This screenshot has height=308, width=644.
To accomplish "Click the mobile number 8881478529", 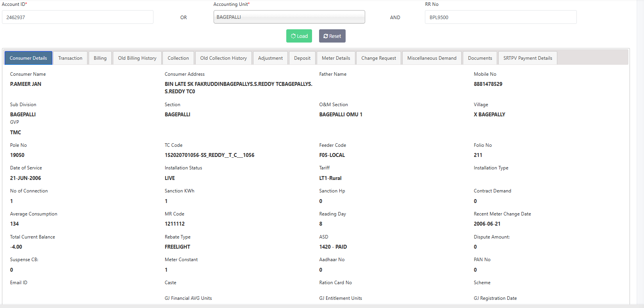I will pos(488,84).
